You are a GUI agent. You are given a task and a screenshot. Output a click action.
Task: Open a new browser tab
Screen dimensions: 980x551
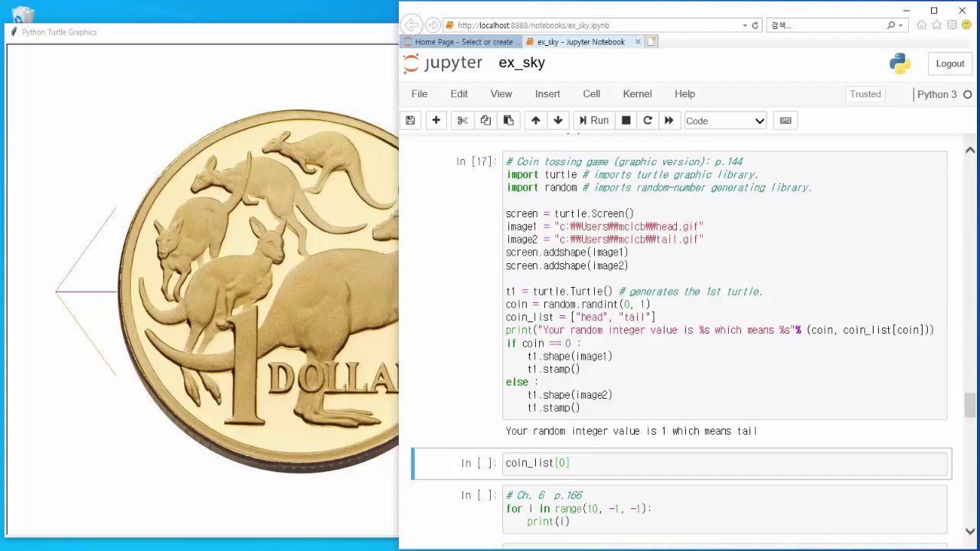point(652,42)
